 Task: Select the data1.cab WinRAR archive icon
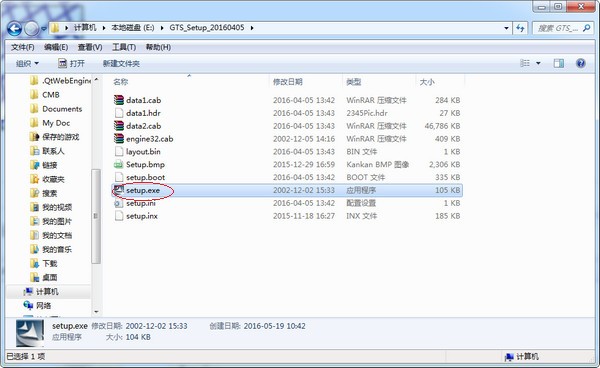point(119,100)
